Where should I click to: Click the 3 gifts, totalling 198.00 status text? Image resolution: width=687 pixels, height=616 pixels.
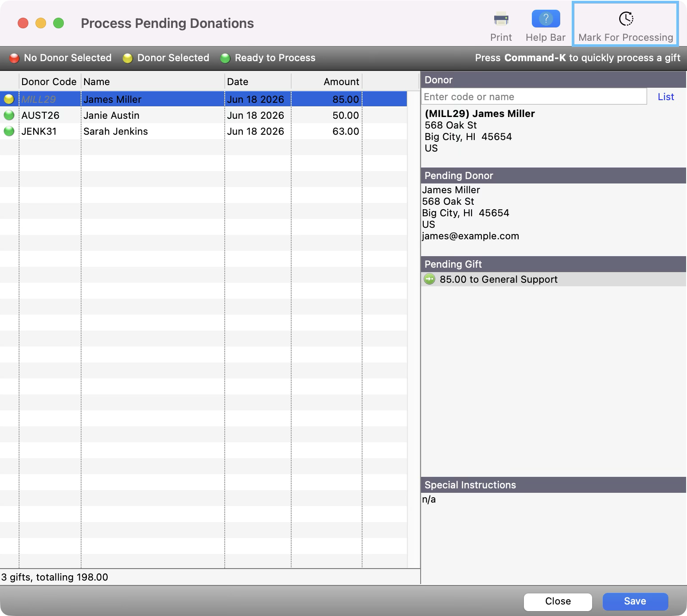(55, 577)
